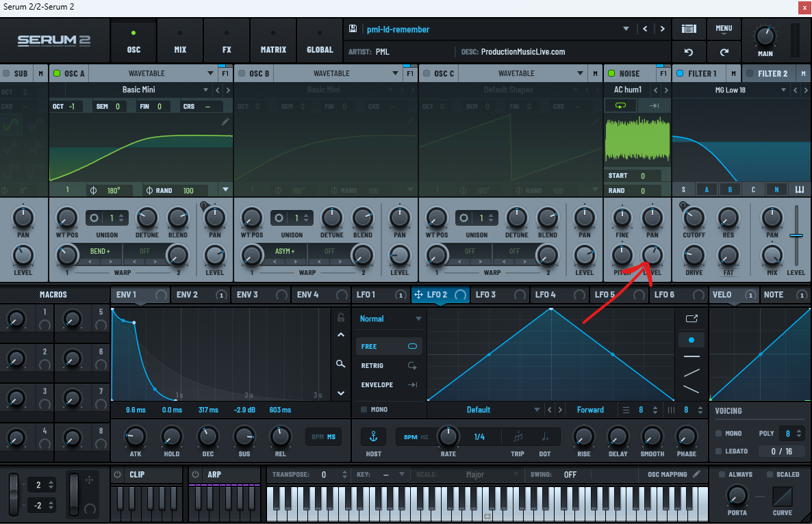
Task: Click the MENU button
Action: (724, 29)
